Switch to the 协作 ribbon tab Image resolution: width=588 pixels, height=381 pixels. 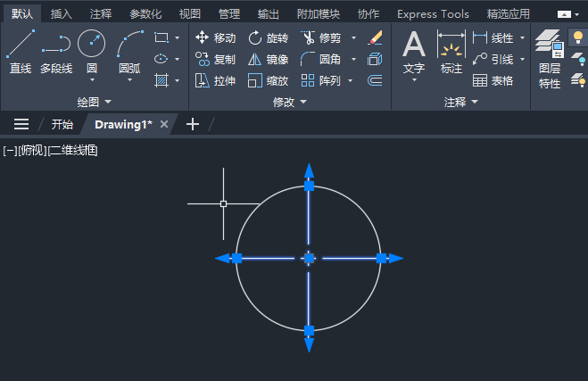click(x=369, y=14)
